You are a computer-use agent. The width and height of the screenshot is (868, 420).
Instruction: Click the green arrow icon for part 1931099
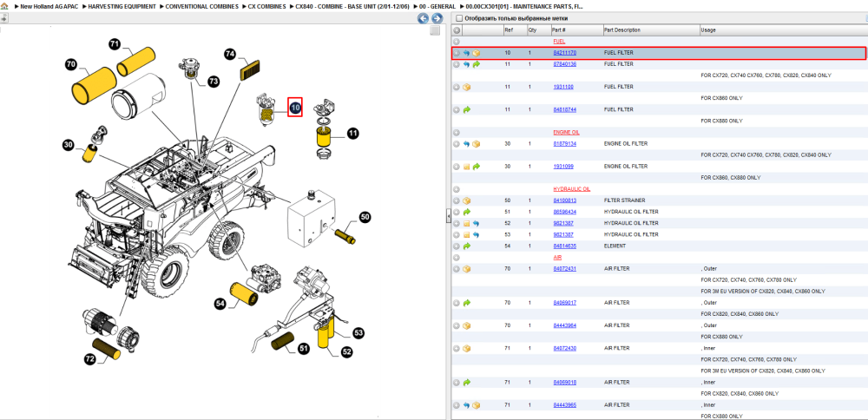[476, 167]
